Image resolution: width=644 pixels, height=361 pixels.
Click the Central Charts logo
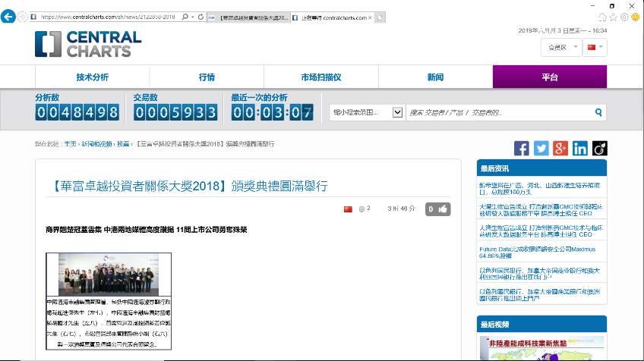88,44
